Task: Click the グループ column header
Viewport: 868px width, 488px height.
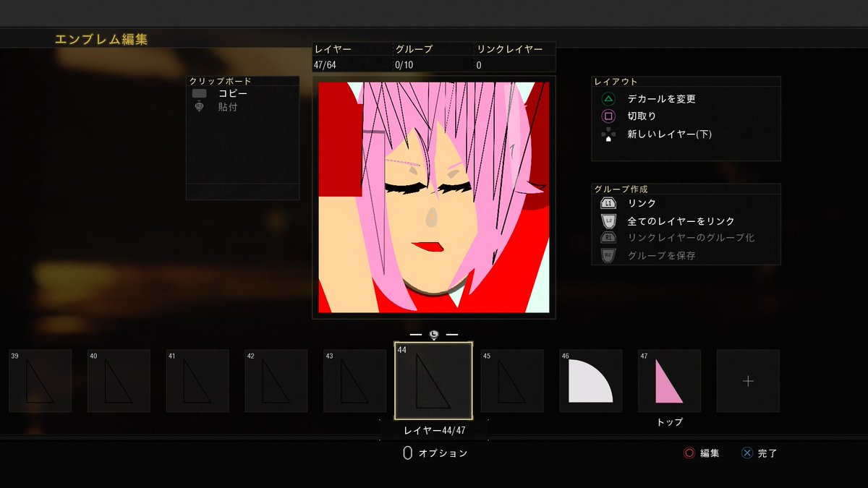Action: coord(414,49)
